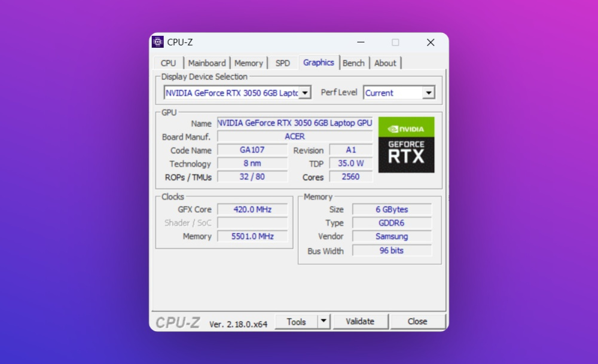Image resolution: width=598 pixels, height=364 pixels.
Task: Expand the Perf Level dropdown
Action: coord(428,93)
